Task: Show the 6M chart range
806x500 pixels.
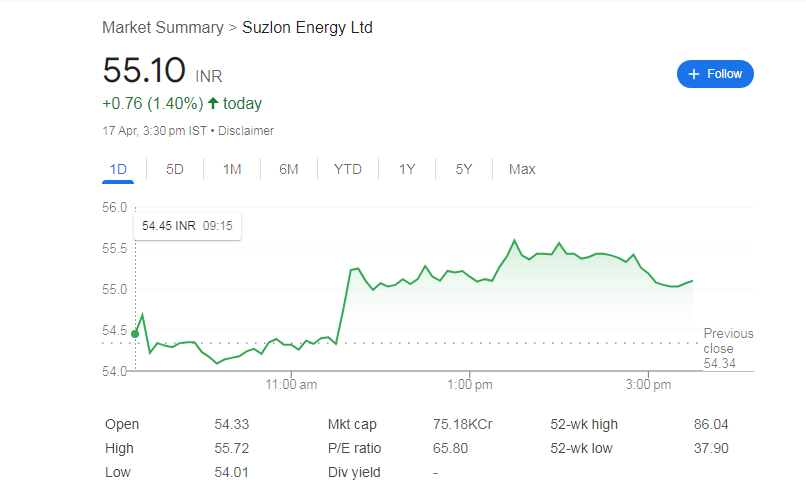Action: click(288, 169)
